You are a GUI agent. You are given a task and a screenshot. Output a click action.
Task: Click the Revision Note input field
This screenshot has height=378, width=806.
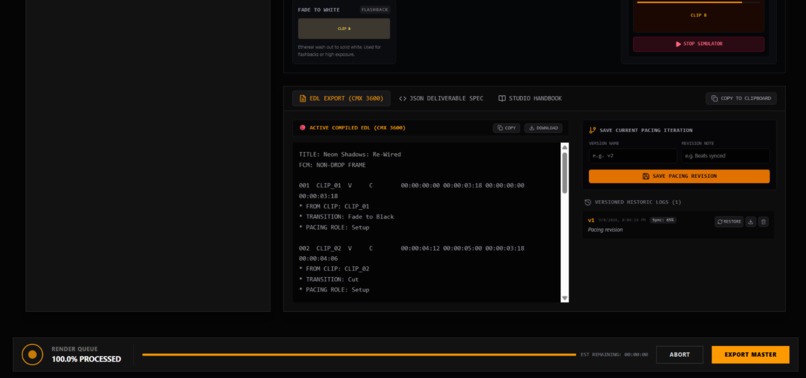coord(725,155)
